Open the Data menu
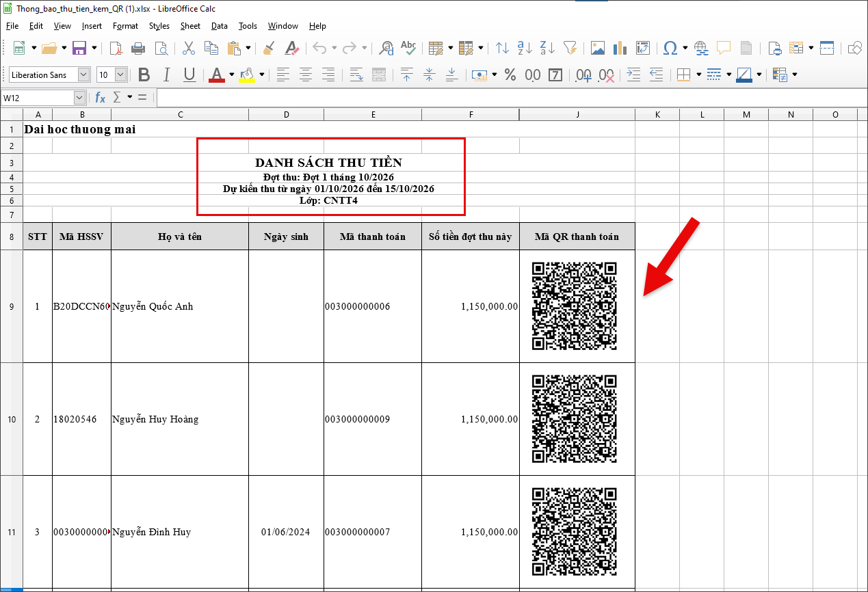 (219, 26)
